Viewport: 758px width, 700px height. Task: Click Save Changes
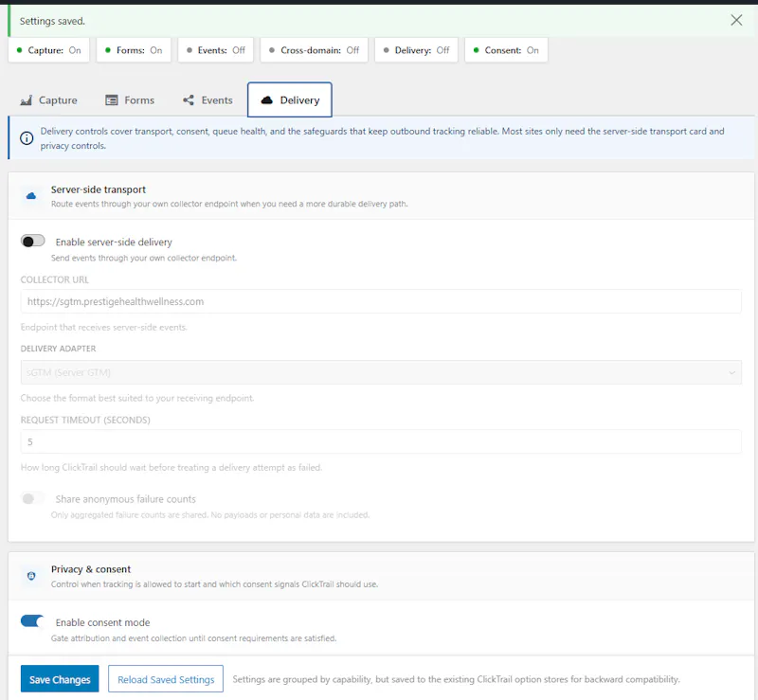60,679
